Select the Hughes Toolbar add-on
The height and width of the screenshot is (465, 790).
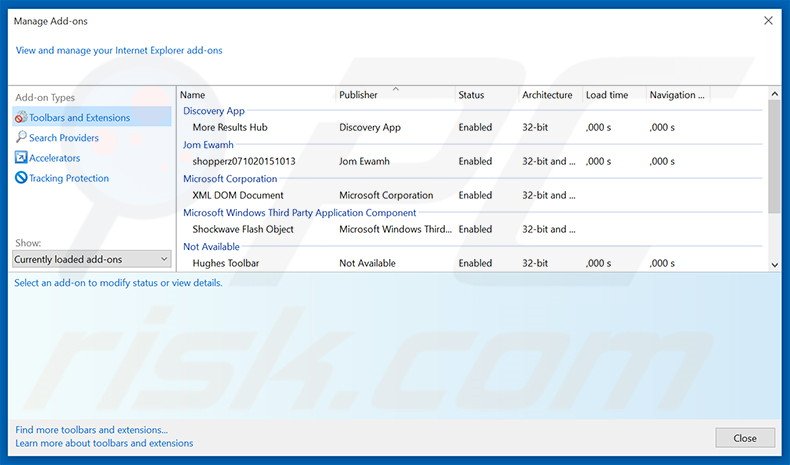click(226, 263)
